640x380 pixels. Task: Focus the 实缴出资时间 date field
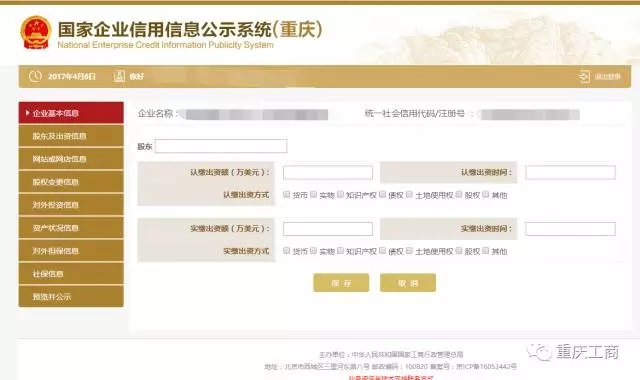pyautogui.click(x=570, y=229)
